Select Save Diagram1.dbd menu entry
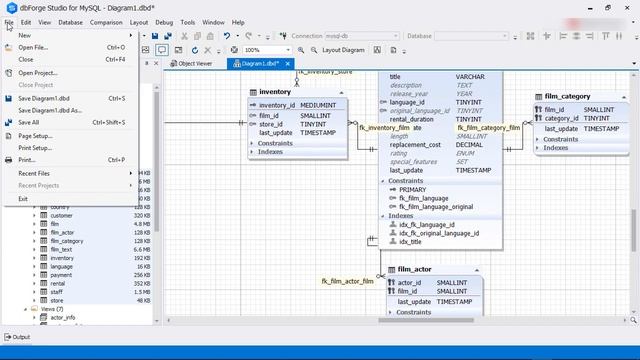This screenshot has width=640, height=360. tap(70, 98)
